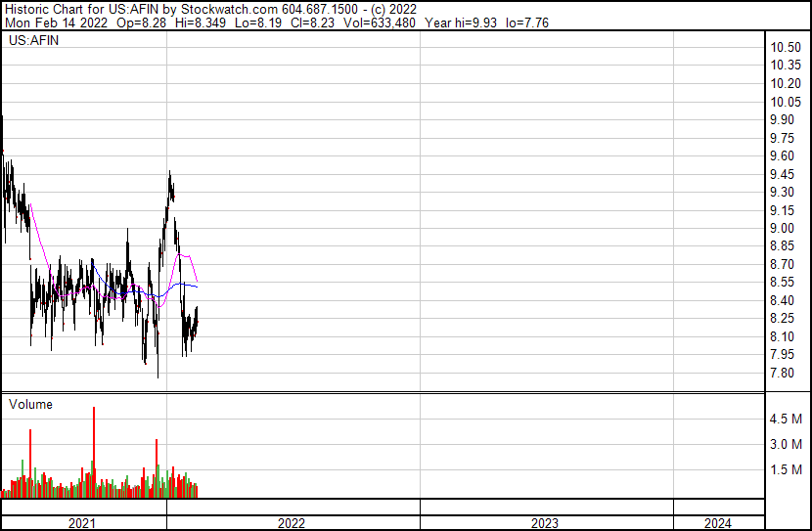The width and height of the screenshot is (812, 531).
Task: Click the 7.95 price axis label
Action: pos(782,355)
